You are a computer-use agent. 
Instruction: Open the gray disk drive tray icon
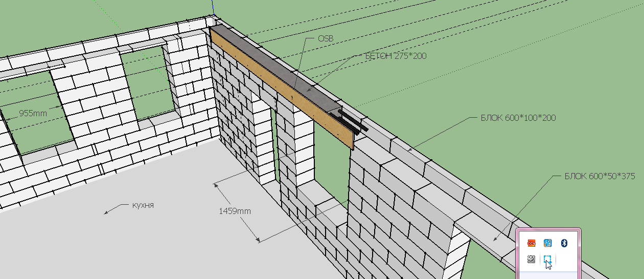coord(532,260)
